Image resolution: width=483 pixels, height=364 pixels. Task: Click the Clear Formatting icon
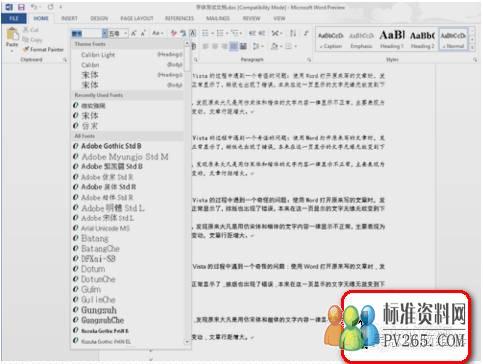174,33
